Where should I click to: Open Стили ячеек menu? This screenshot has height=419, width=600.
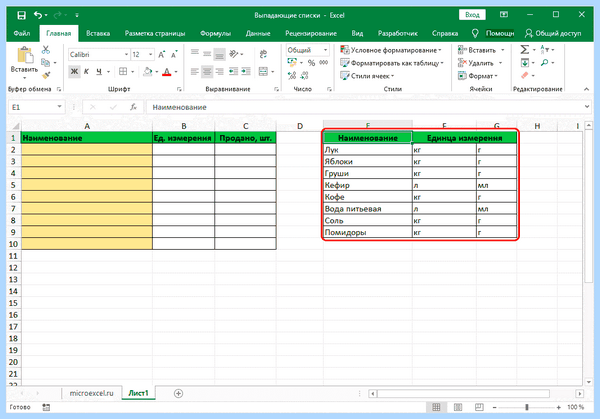click(x=367, y=76)
